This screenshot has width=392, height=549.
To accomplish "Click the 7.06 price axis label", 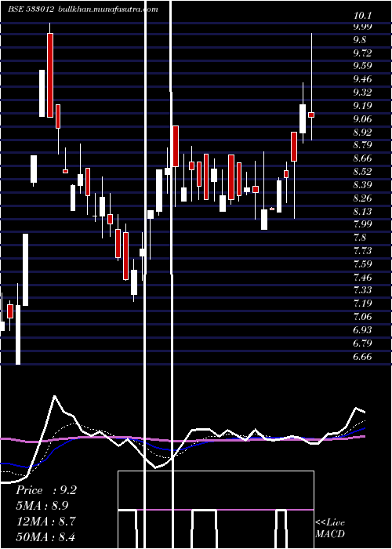I will point(362,317).
